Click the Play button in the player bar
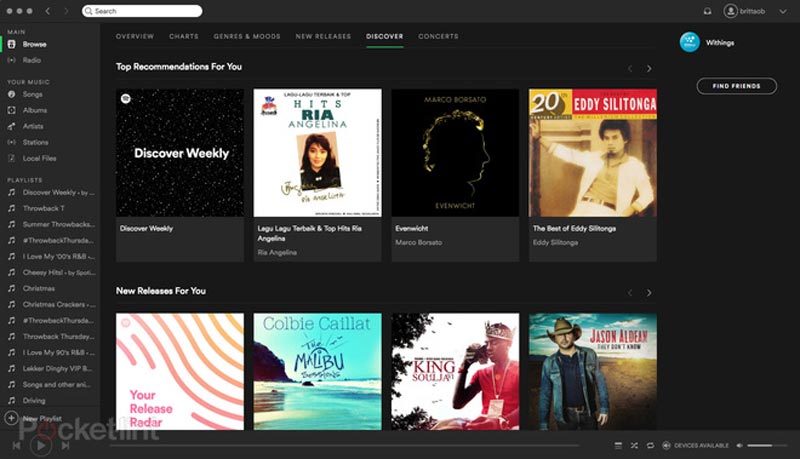The width and height of the screenshot is (800, 459). [40, 445]
